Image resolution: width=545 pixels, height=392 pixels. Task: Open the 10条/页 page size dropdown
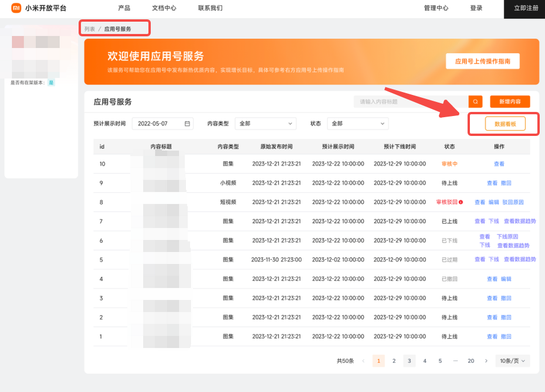512,361
